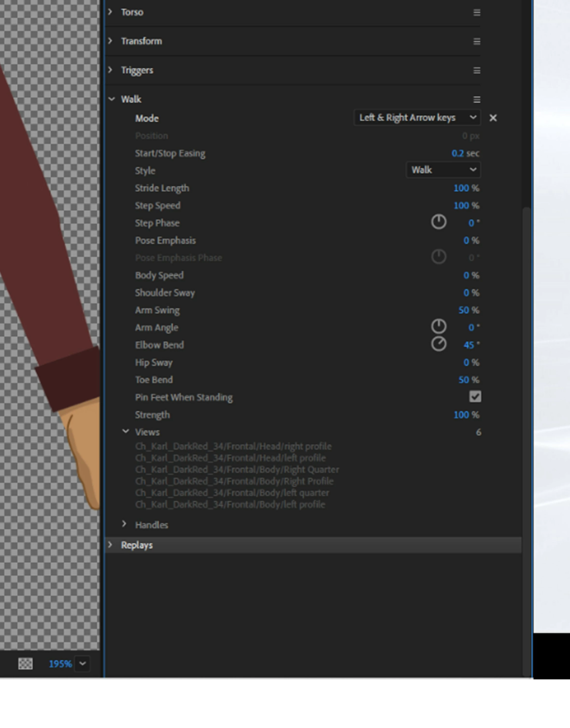The height and width of the screenshot is (728, 570).
Task: Open the Torso behavior hamburger menu
Action: pyautogui.click(x=477, y=13)
